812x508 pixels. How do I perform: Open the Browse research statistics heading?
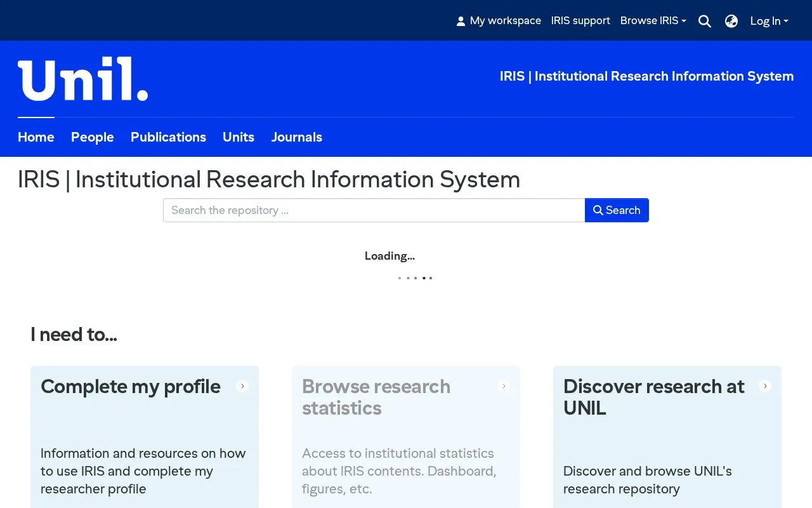[x=376, y=398]
